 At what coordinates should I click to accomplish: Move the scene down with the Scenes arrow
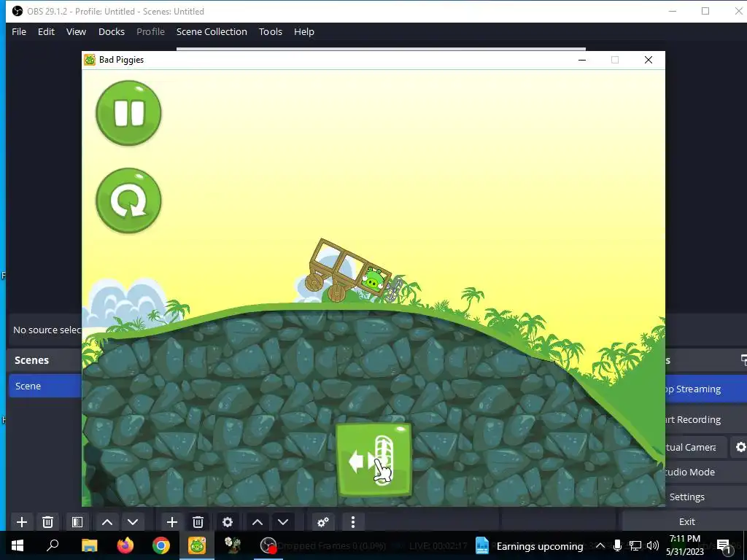point(133,522)
